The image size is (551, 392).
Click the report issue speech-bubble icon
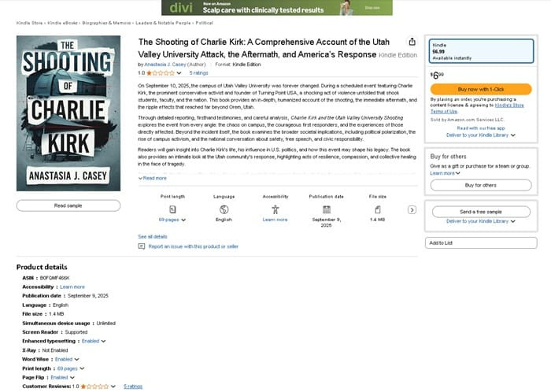142,246
